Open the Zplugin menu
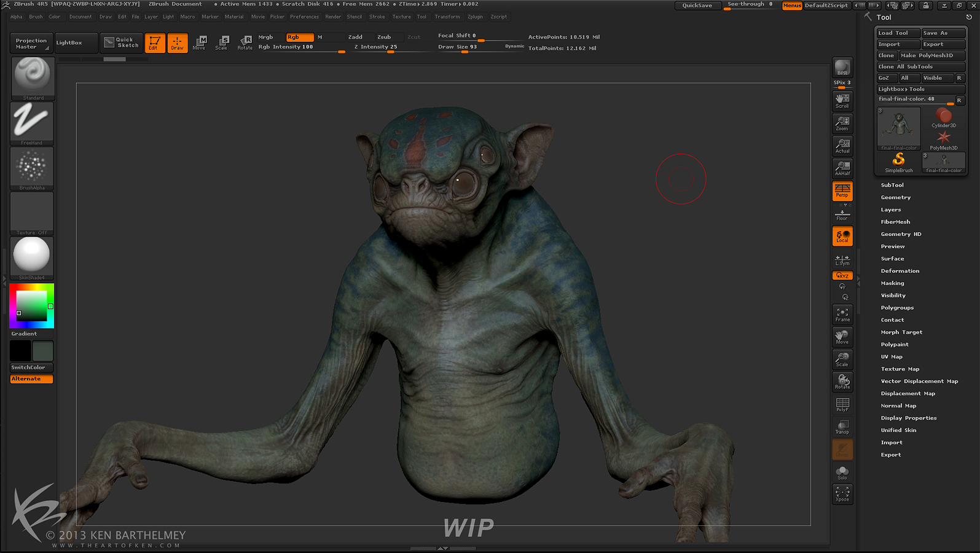The width and height of the screenshot is (980, 553). (x=475, y=17)
